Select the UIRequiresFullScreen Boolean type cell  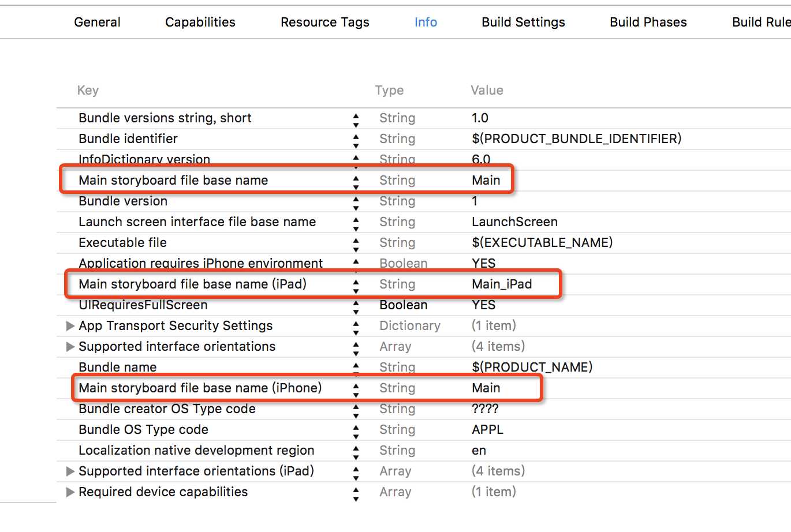pyautogui.click(x=403, y=305)
